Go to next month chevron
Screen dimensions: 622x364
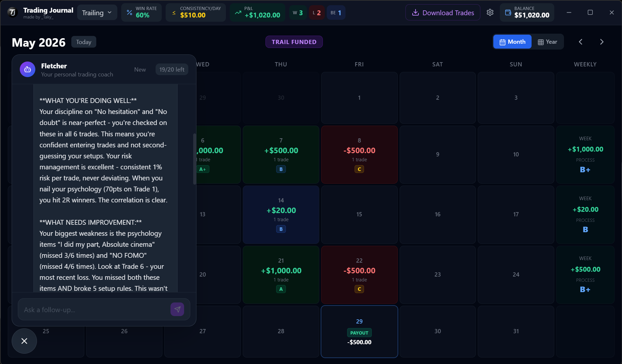(602, 42)
